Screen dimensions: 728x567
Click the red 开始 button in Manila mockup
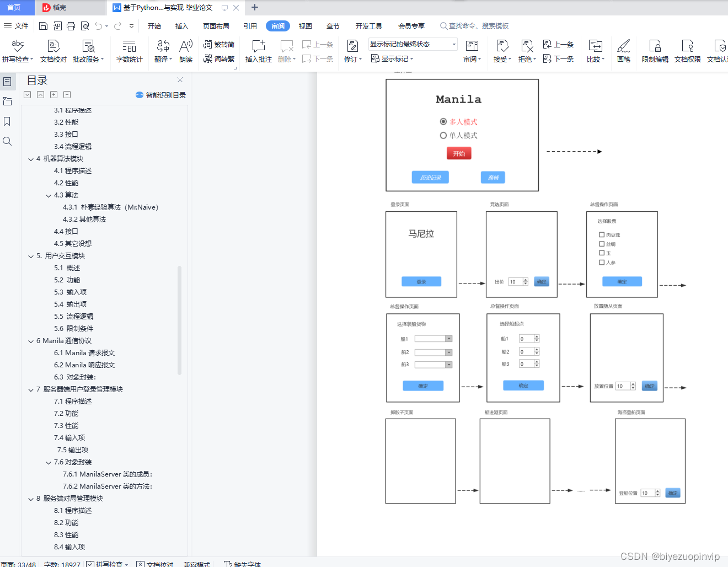point(459,153)
